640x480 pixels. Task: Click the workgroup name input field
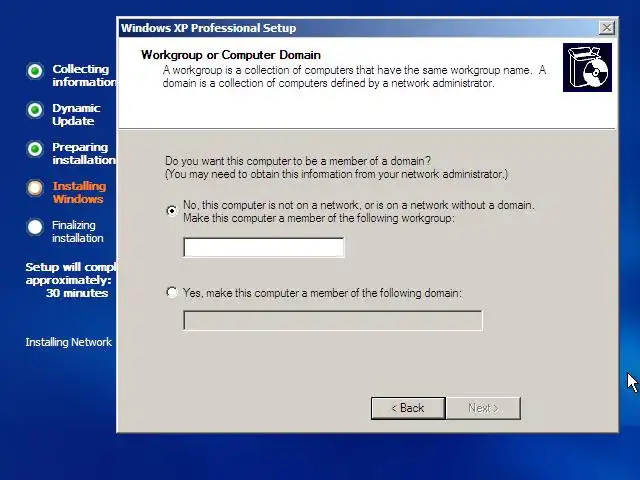pos(264,247)
